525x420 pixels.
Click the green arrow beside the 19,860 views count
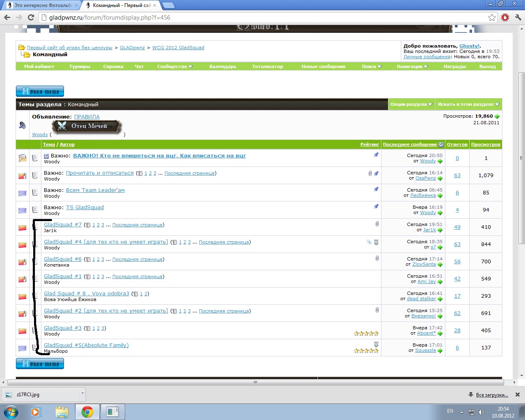point(497,116)
